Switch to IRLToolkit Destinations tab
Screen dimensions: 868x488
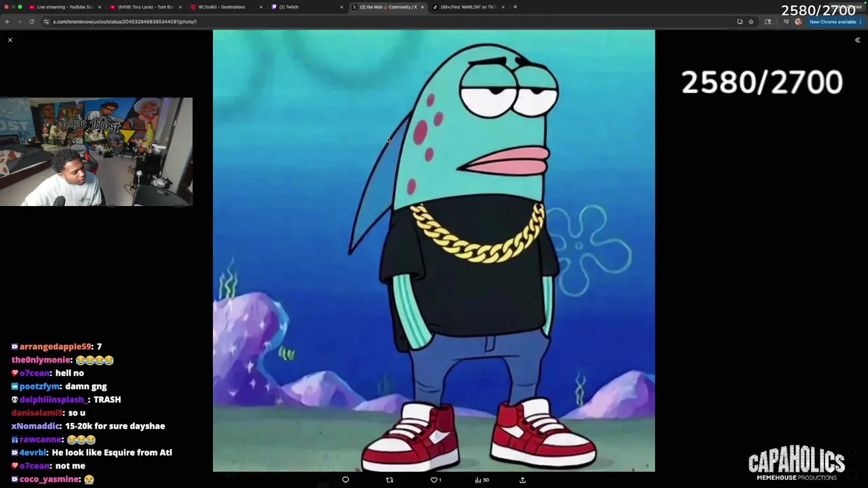226,7
